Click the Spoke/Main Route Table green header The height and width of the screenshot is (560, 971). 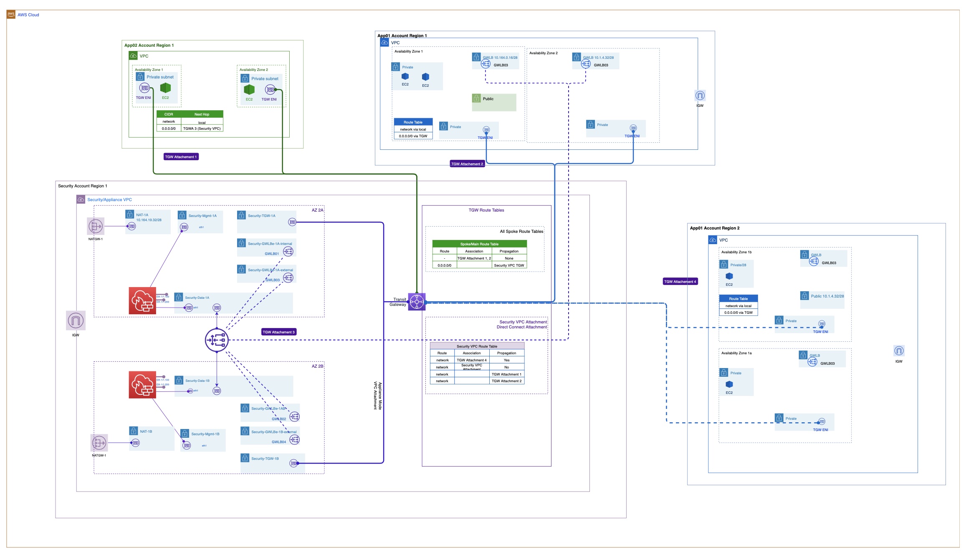(x=479, y=244)
